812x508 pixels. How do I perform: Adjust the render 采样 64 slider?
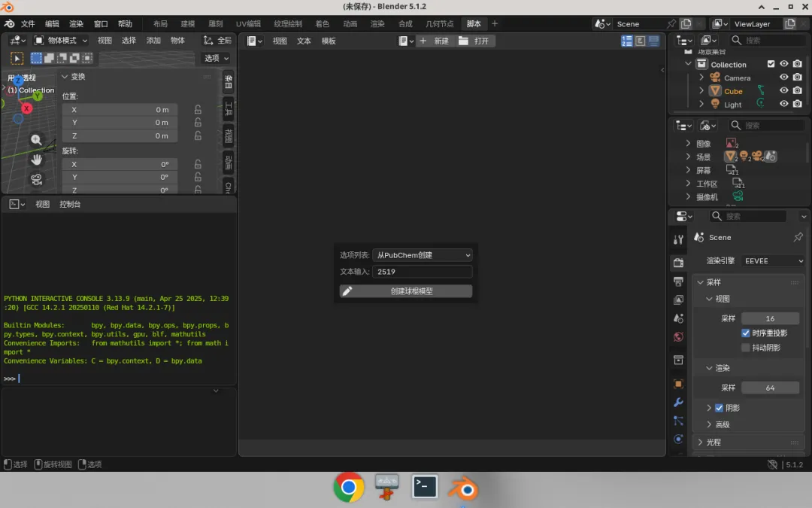tap(770, 388)
